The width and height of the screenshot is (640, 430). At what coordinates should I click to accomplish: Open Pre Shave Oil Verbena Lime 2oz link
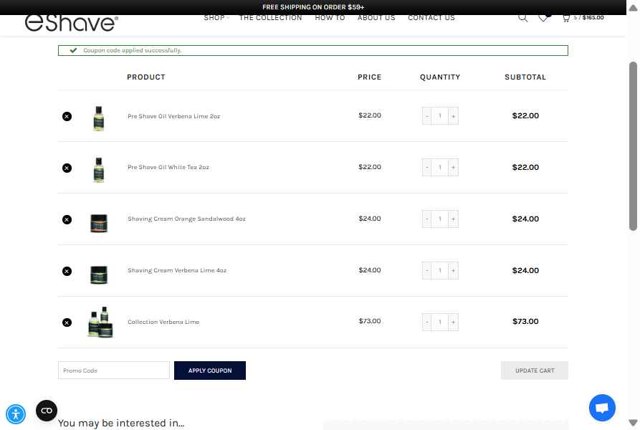coord(174,116)
